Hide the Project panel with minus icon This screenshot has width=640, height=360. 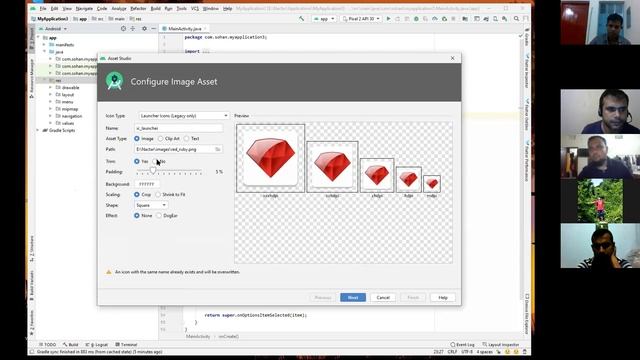153,29
